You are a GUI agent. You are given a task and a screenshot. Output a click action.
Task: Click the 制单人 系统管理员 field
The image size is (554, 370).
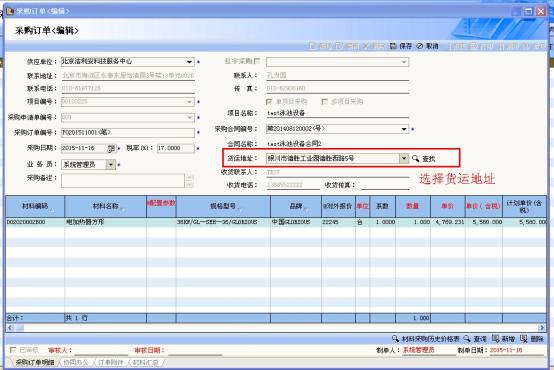428,350
